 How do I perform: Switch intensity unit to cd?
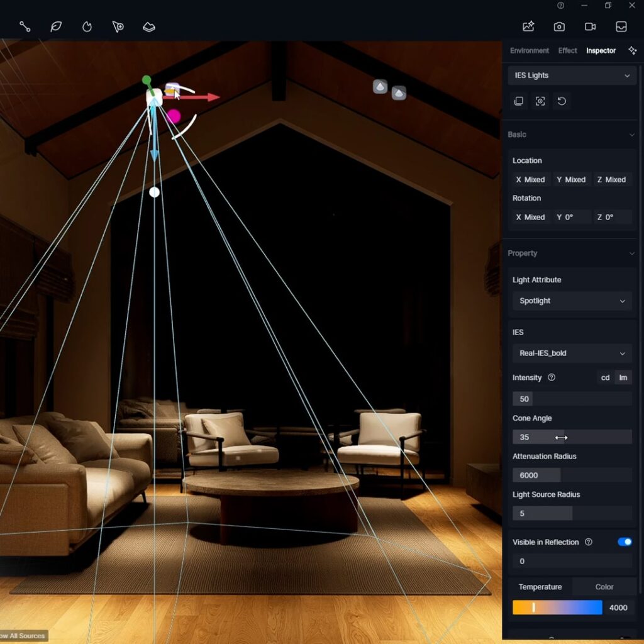point(605,377)
